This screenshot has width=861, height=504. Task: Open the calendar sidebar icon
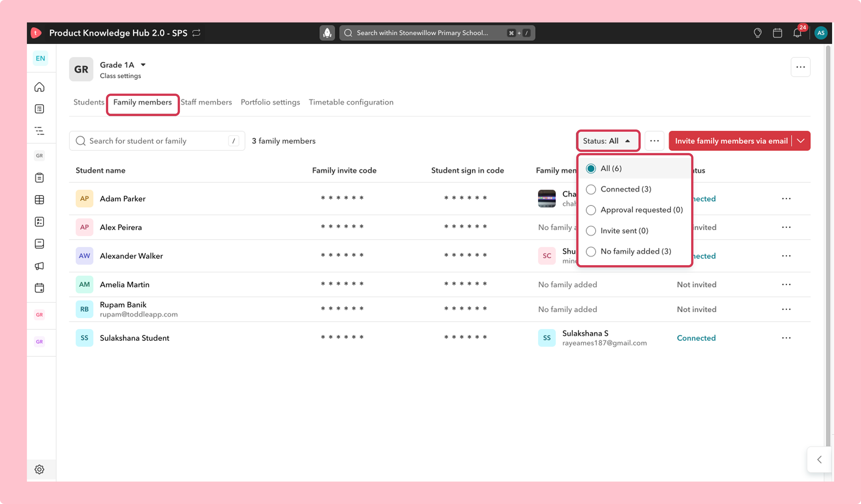point(39,288)
